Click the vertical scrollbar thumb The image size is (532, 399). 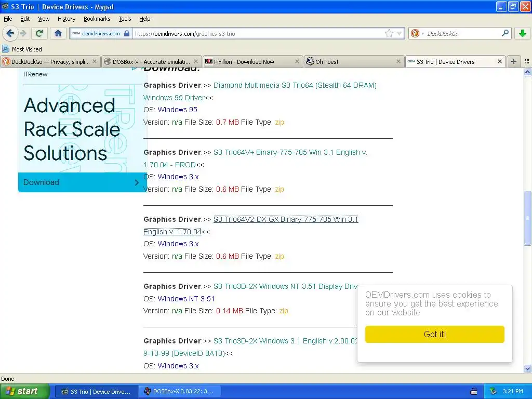click(527, 218)
